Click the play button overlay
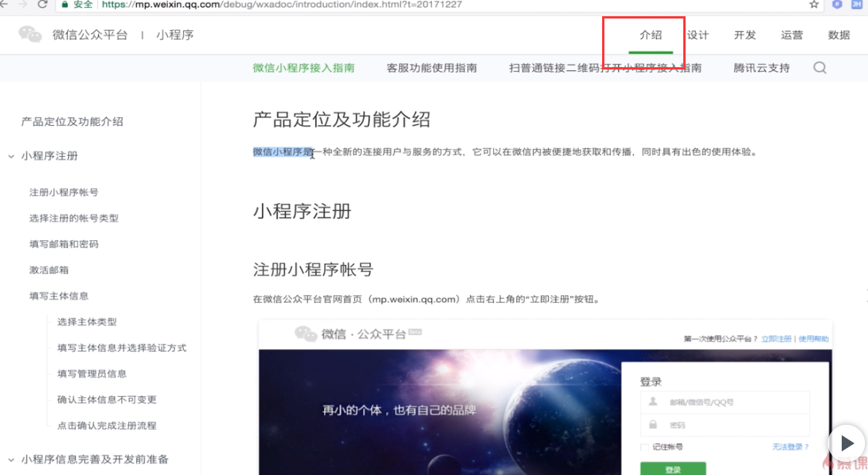 pyautogui.click(x=846, y=443)
